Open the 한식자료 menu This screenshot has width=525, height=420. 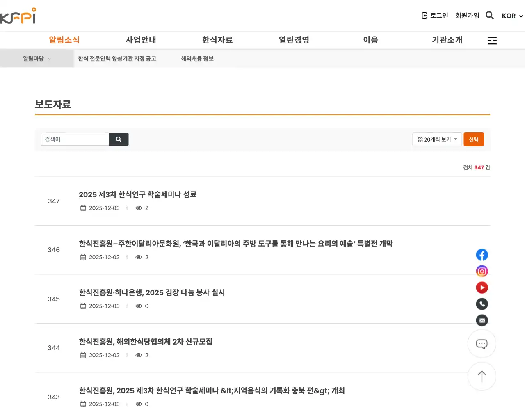217,40
